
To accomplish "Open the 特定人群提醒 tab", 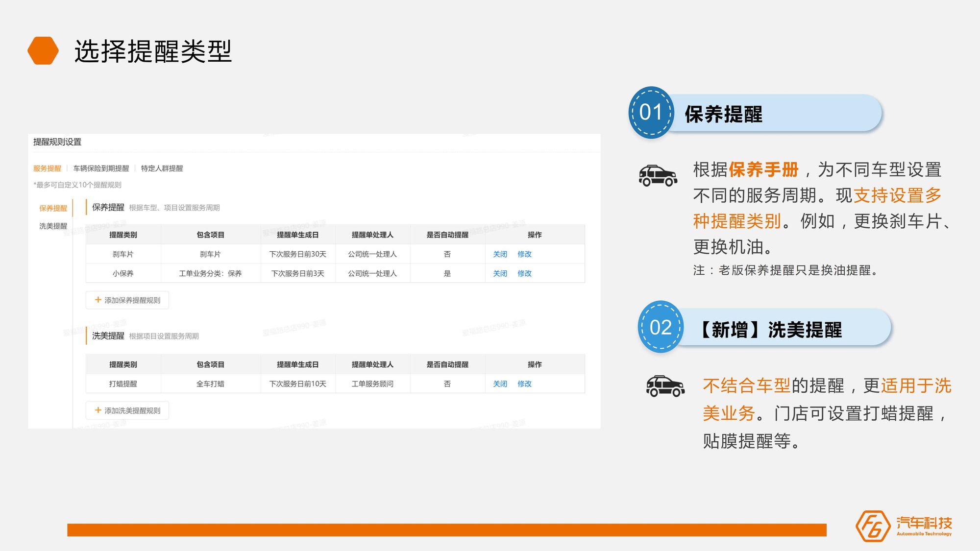I will pyautogui.click(x=162, y=168).
